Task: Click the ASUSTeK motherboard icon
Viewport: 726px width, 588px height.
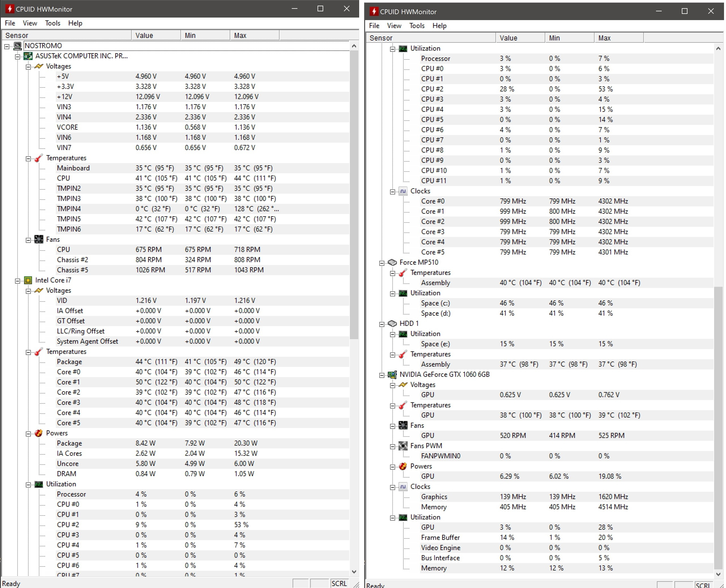Action: coord(29,56)
